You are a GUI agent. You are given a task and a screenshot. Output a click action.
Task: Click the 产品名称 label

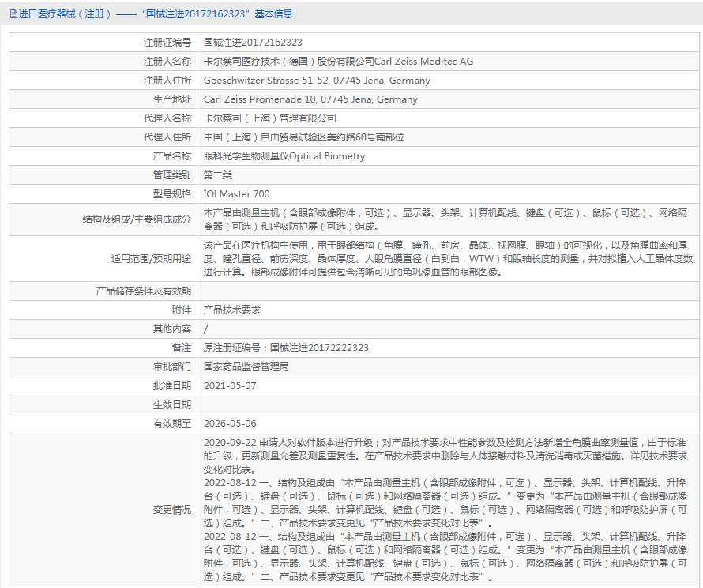coord(171,156)
